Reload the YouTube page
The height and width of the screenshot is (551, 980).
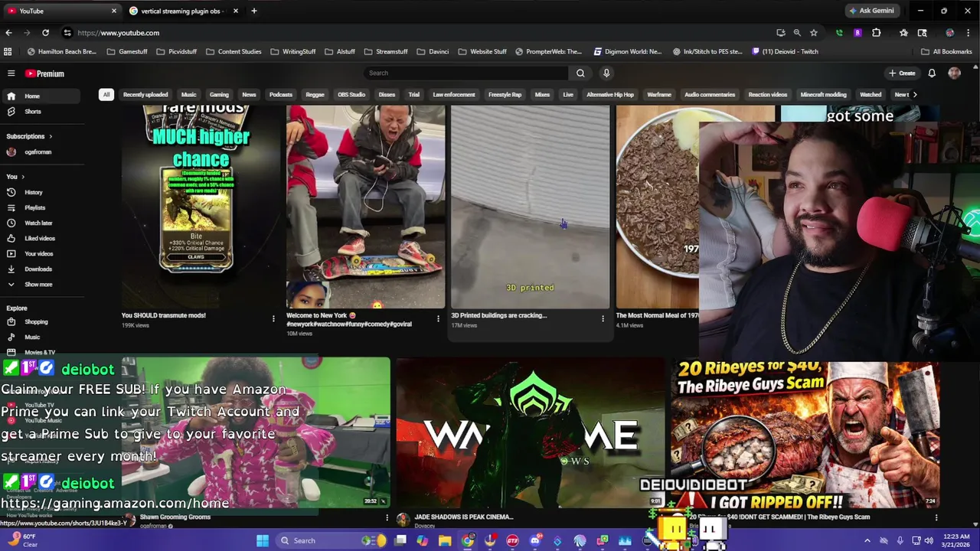pos(45,33)
